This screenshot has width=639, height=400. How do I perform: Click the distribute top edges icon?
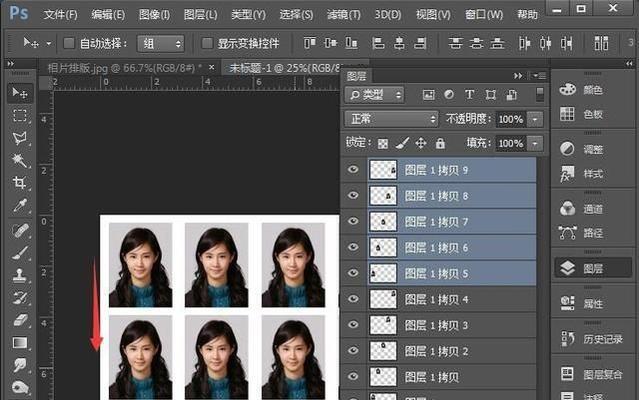(455, 42)
